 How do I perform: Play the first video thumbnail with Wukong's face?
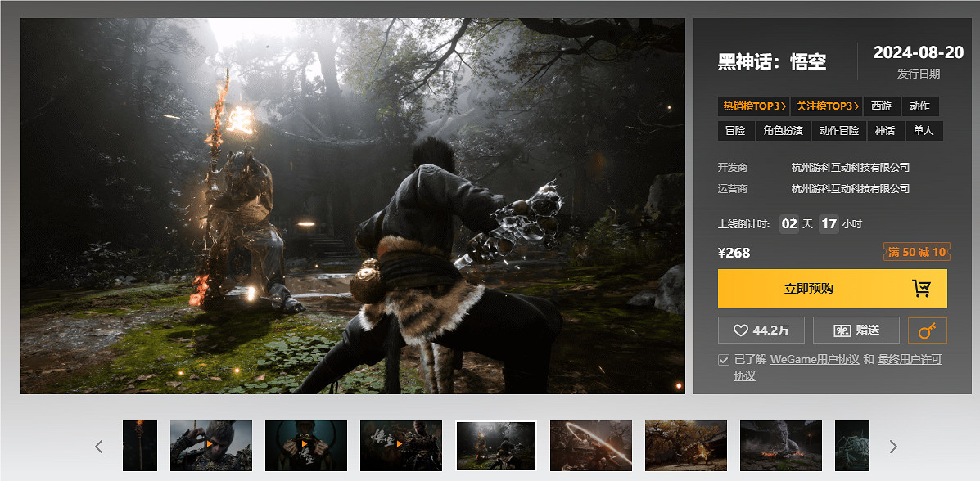pyautogui.click(x=211, y=445)
